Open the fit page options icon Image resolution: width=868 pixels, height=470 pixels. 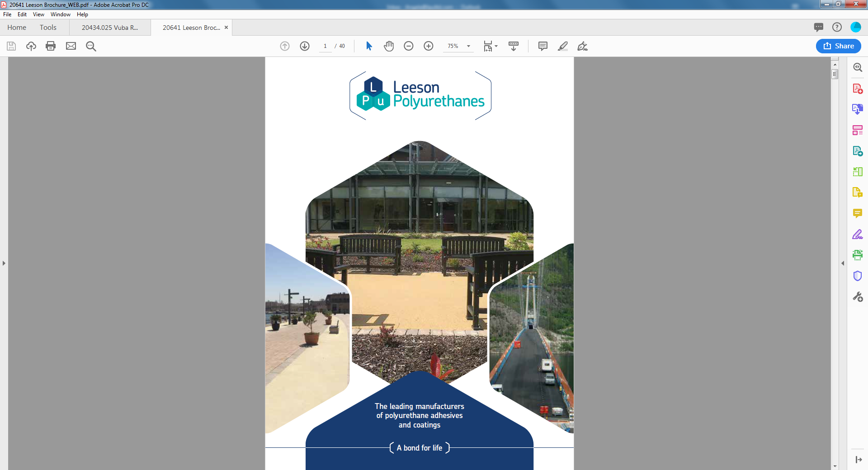tap(491, 46)
